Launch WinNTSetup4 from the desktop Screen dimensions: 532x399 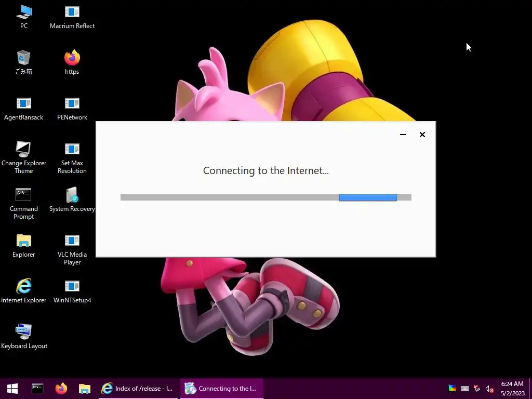click(72, 291)
